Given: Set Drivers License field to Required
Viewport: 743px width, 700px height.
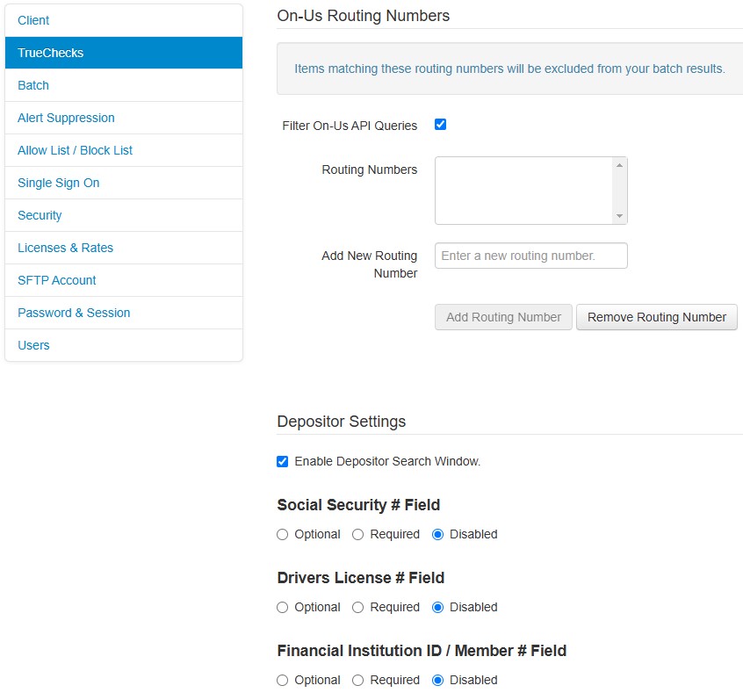Looking at the screenshot, I should click(357, 607).
